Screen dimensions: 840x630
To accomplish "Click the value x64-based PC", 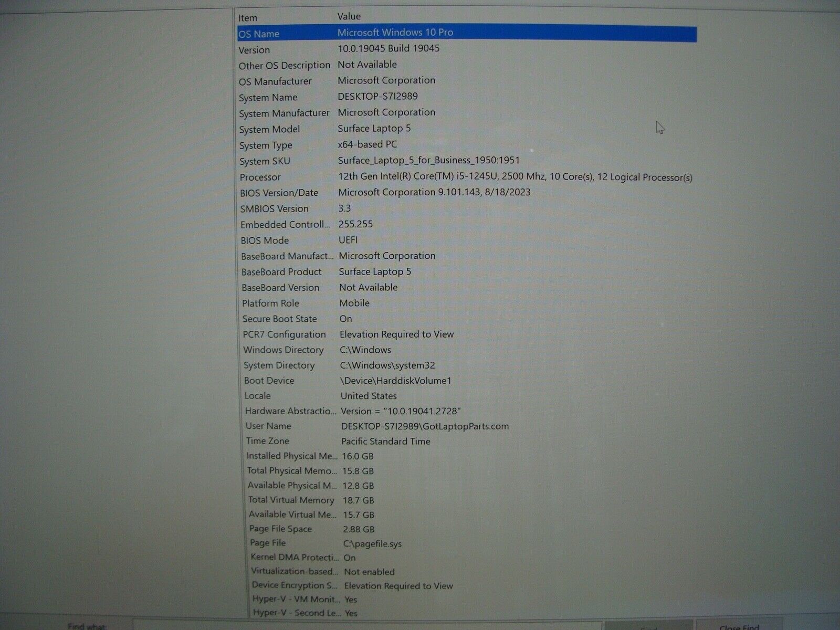I will coord(367,144).
